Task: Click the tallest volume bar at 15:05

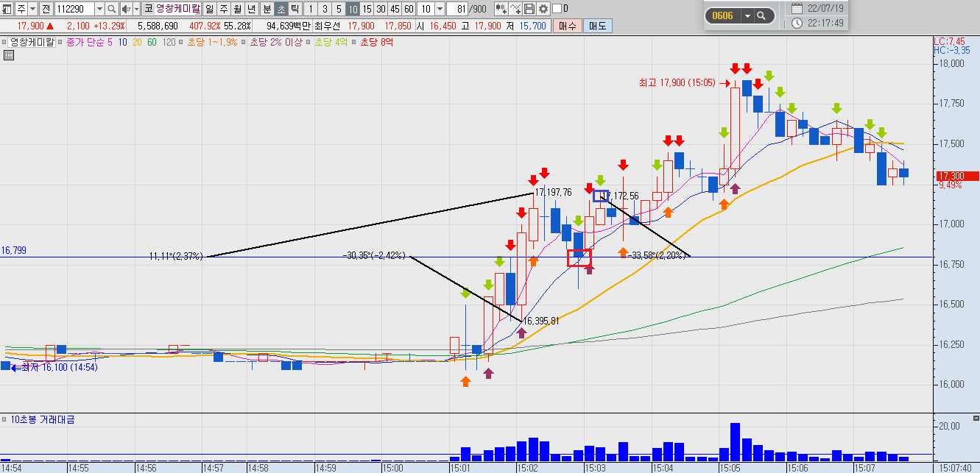Action: coord(735,441)
